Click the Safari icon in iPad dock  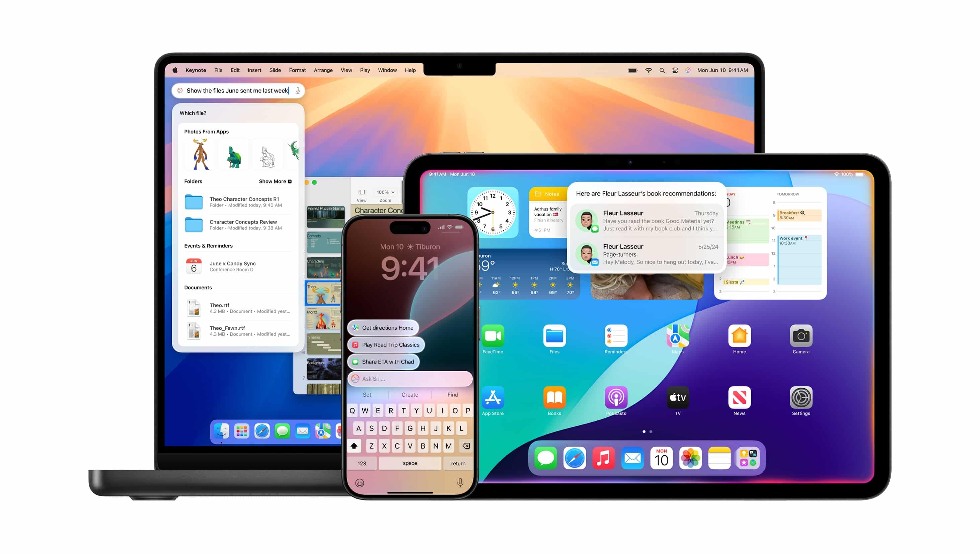[x=574, y=459]
